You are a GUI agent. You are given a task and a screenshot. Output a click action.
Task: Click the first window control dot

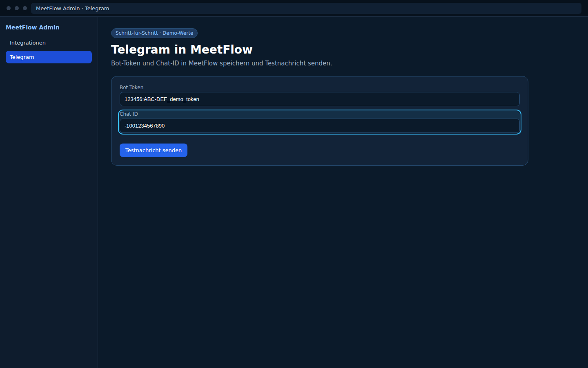click(9, 8)
